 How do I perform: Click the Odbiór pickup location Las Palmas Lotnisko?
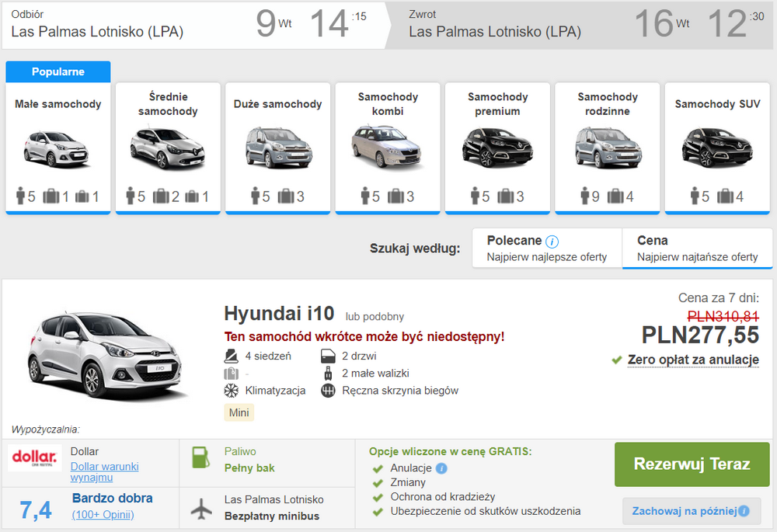tap(97, 32)
